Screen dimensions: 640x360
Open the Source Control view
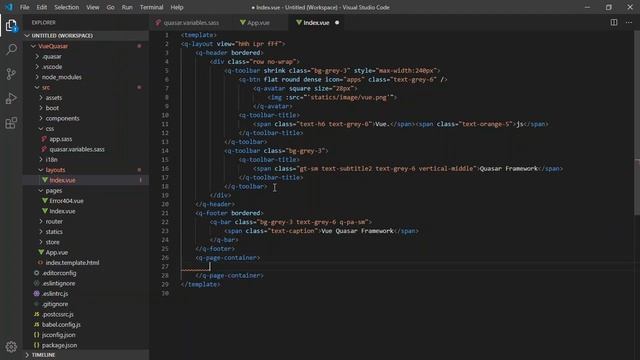11,74
